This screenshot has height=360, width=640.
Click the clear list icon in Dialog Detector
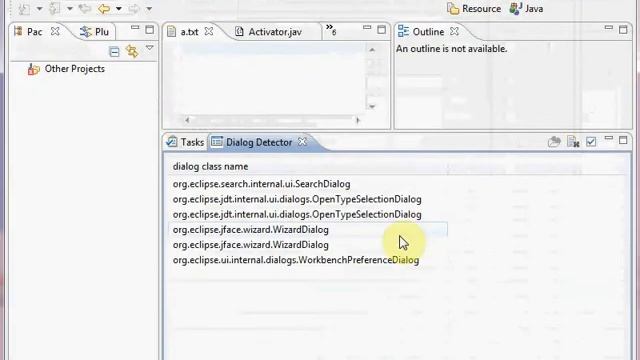(x=573, y=142)
